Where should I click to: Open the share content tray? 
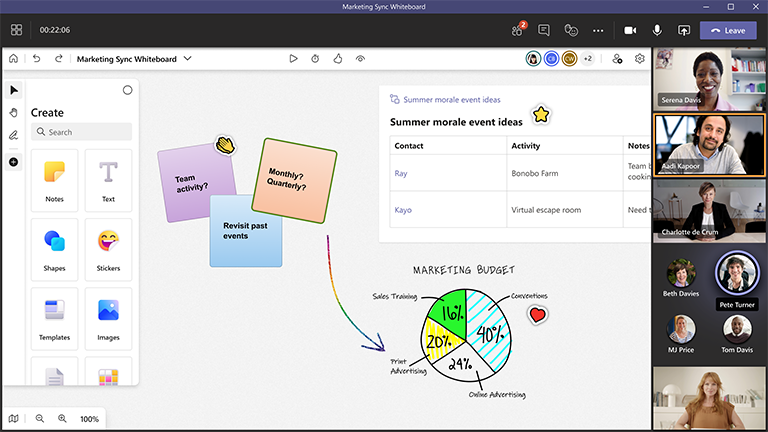[x=684, y=30]
